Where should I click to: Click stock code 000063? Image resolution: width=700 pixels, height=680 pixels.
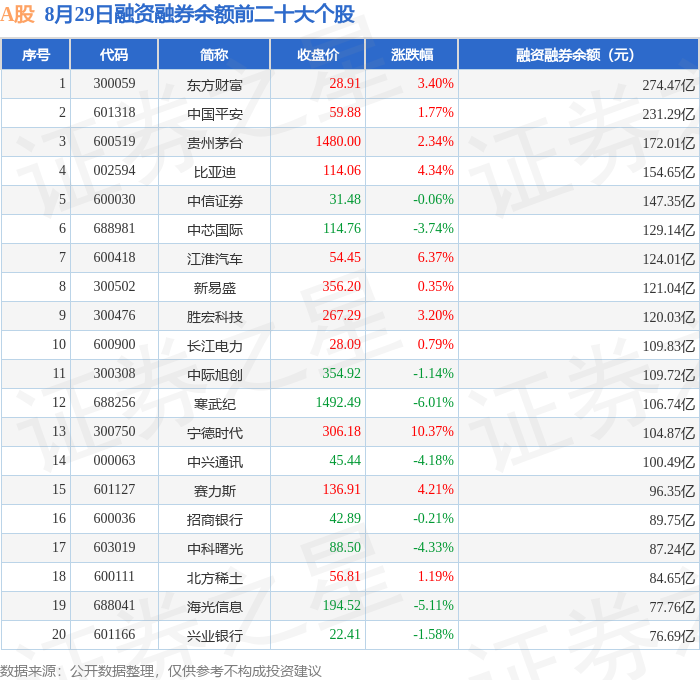[x=114, y=460]
